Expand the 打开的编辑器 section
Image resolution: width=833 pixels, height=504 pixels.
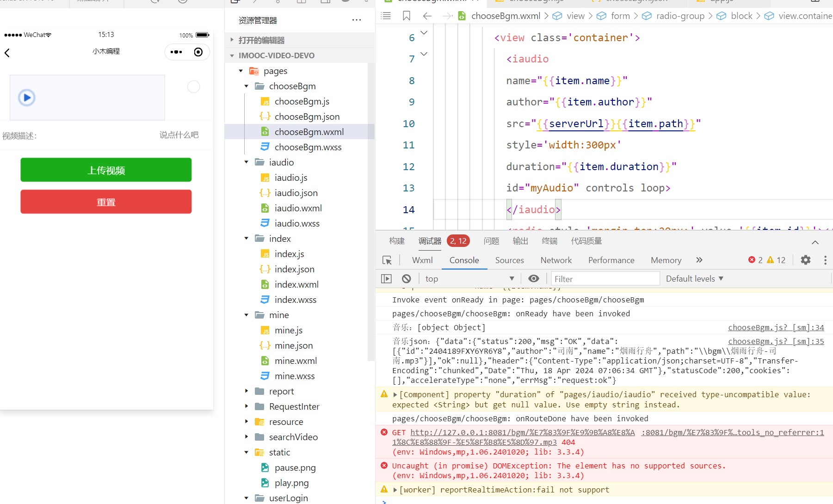coord(300,40)
